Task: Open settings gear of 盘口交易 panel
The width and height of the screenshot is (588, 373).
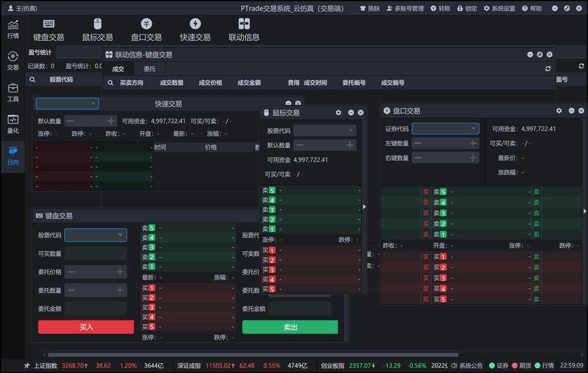Action: (x=559, y=111)
